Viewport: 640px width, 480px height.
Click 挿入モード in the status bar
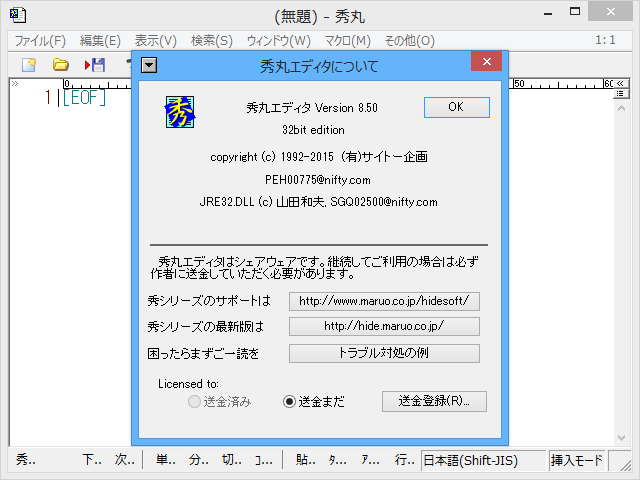coord(577,460)
